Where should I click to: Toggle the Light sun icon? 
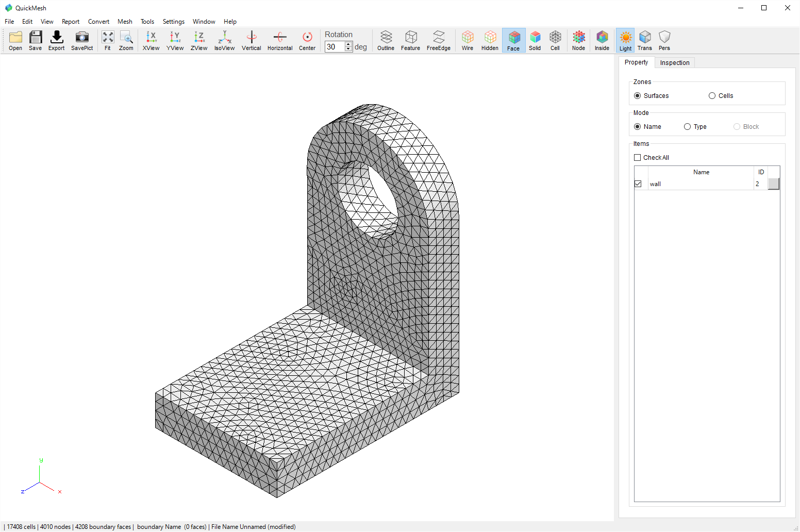click(x=626, y=40)
